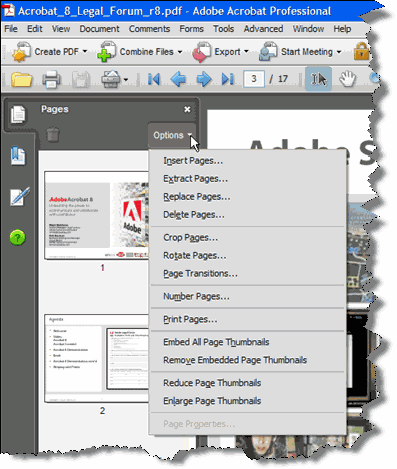The image size is (397, 469).
Task: Open the View menu
Action: click(x=61, y=29)
